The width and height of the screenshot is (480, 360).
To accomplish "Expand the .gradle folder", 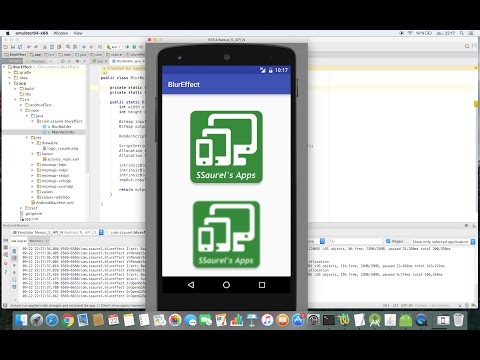I will click(10, 72).
